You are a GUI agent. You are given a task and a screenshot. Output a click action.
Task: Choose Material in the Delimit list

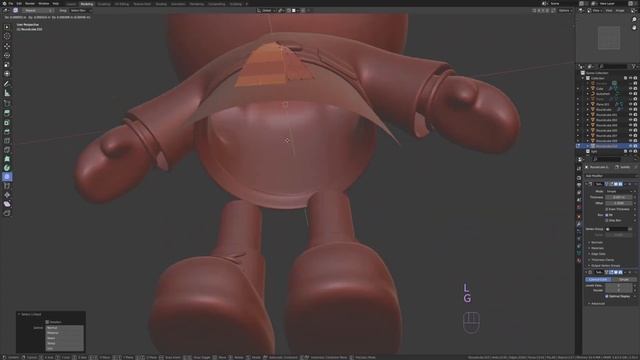64,333
